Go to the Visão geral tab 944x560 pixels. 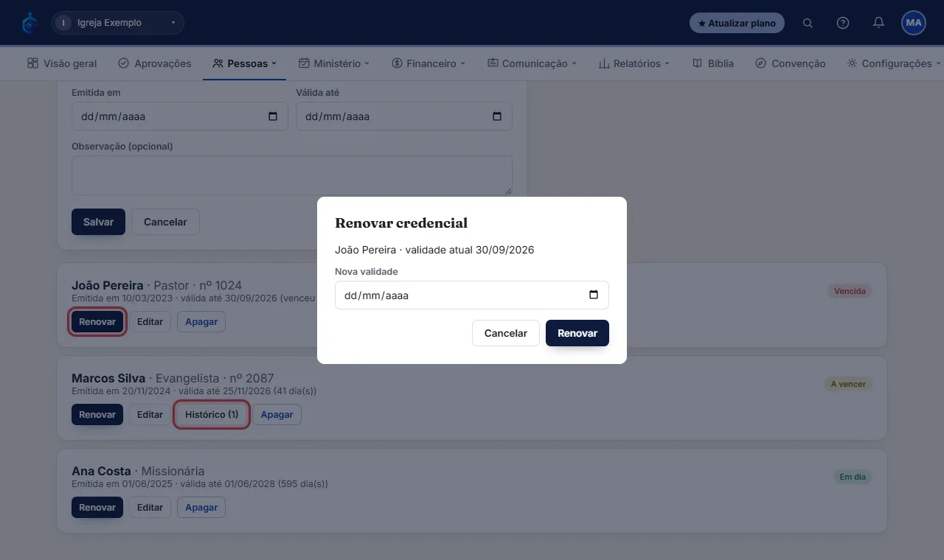tap(62, 63)
